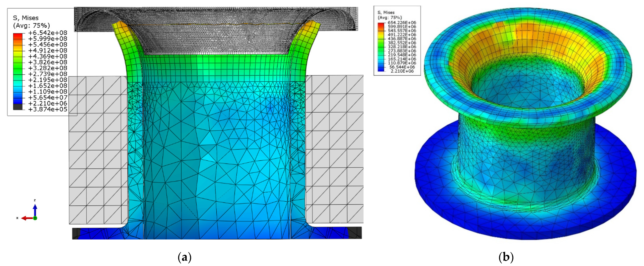
Task: Click the +6.542e+08 legend value
Action: [47, 33]
